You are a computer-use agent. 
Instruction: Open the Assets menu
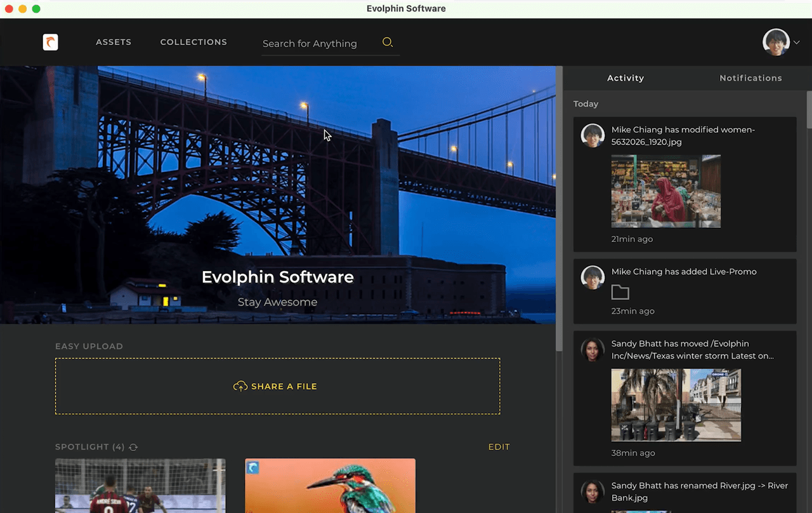pyautogui.click(x=114, y=42)
